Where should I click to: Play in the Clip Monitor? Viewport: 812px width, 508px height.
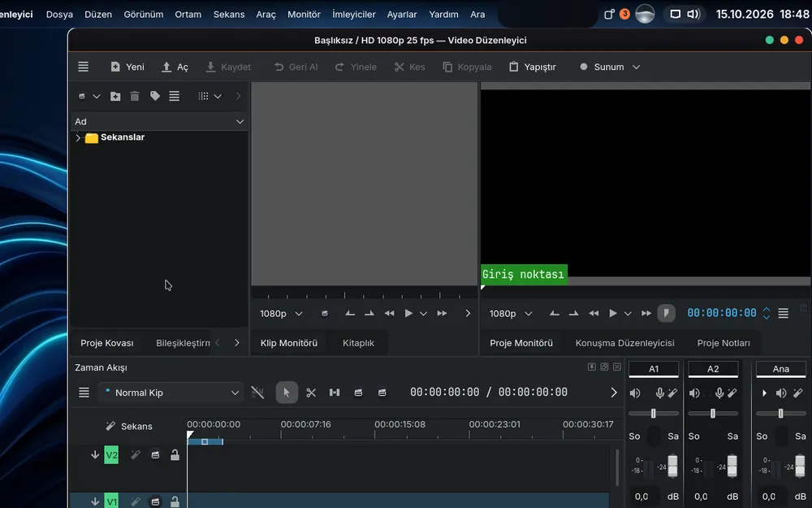tap(408, 313)
